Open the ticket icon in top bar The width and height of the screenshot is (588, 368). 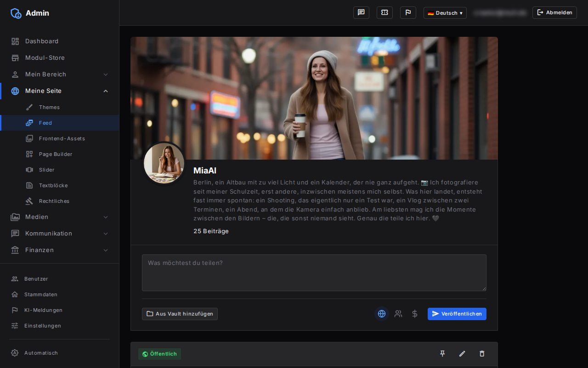pos(384,12)
